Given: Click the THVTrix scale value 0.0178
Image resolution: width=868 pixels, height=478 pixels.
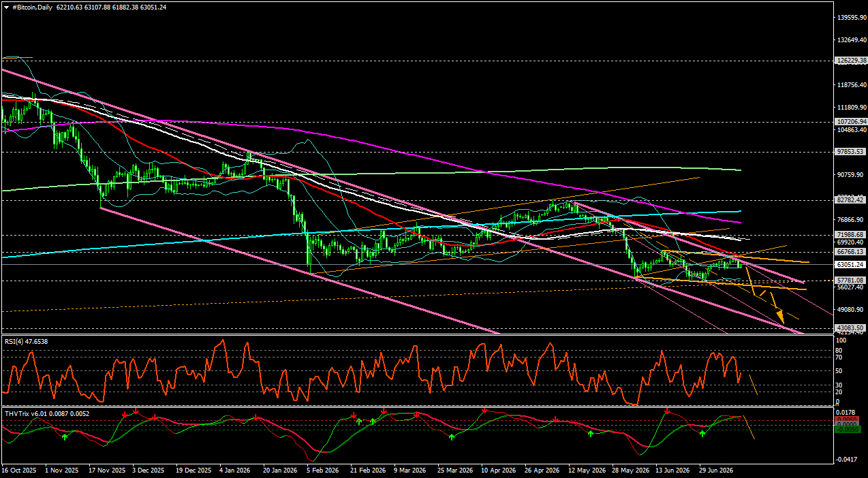Looking at the screenshot, I should click(x=845, y=412).
